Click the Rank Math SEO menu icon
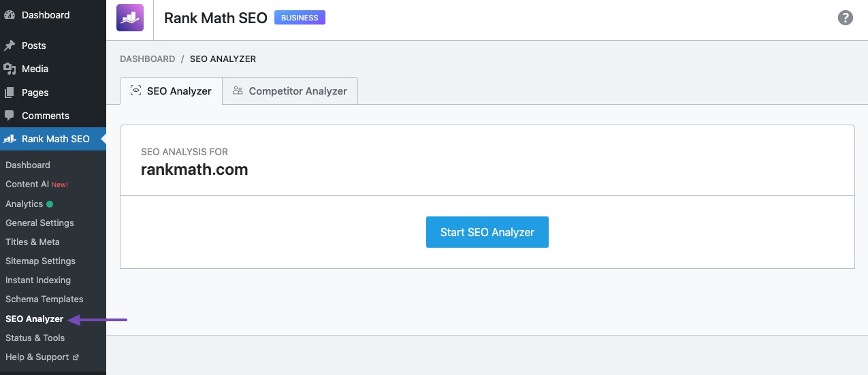The height and width of the screenshot is (375, 868). click(x=10, y=139)
